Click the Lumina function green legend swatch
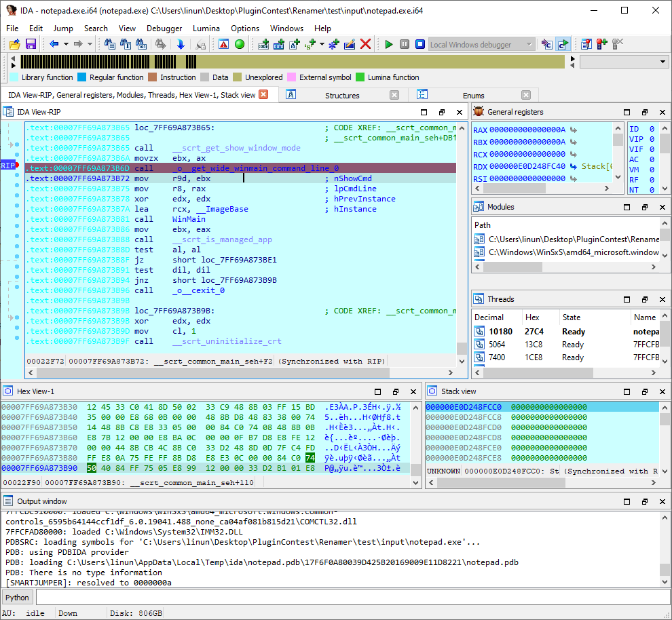The height and width of the screenshot is (620, 672). 360,77
